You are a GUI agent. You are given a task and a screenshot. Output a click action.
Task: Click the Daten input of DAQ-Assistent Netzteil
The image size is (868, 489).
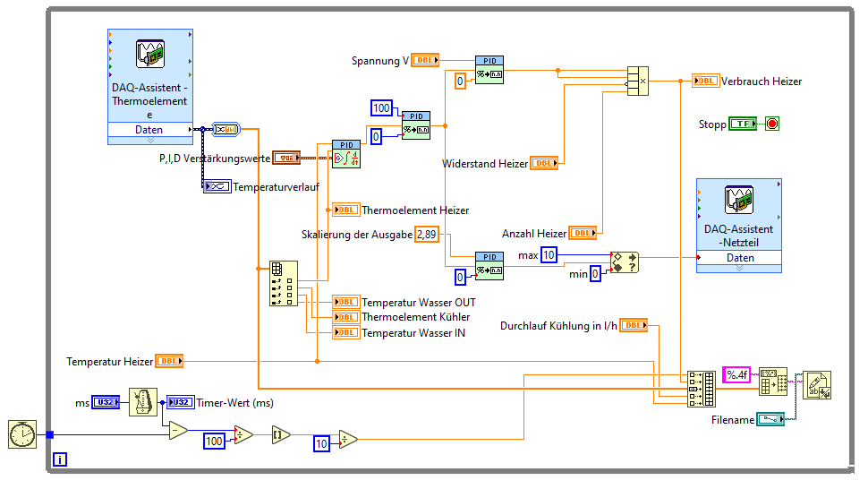tap(739, 258)
